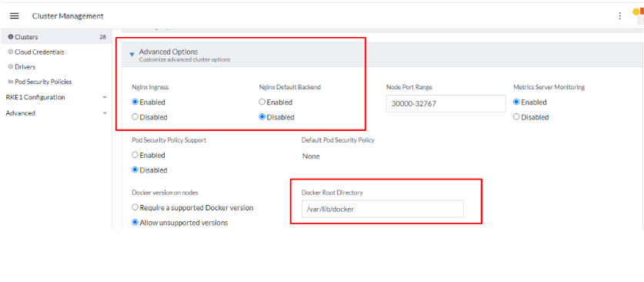Image resolution: width=644 pixels, height=282 pixels.
Task: Expand the Advanced sidebar group
Action: click(105, 113)
